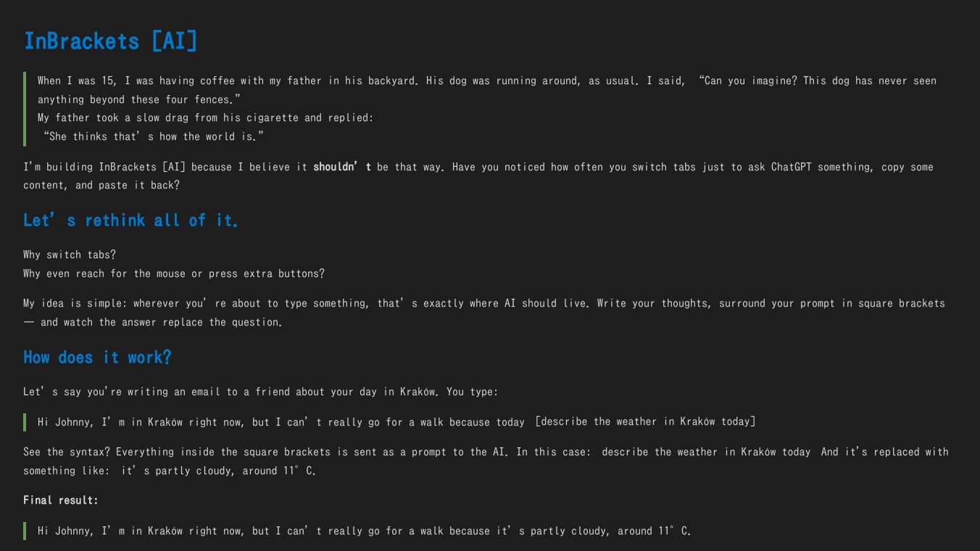Click the sentence "Let's say you're writing an email"
Viewport: 980px width, 551px height.
pos(261,392)
